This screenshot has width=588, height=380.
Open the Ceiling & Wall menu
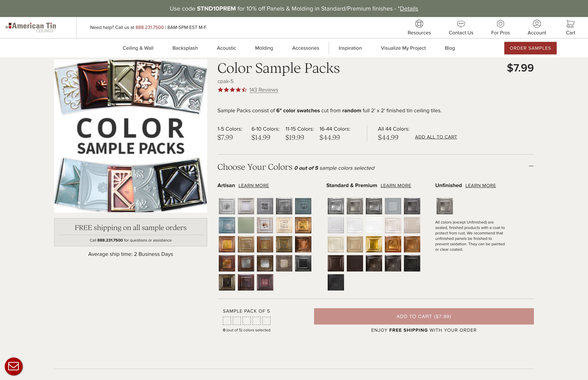[x=138, y=48]
